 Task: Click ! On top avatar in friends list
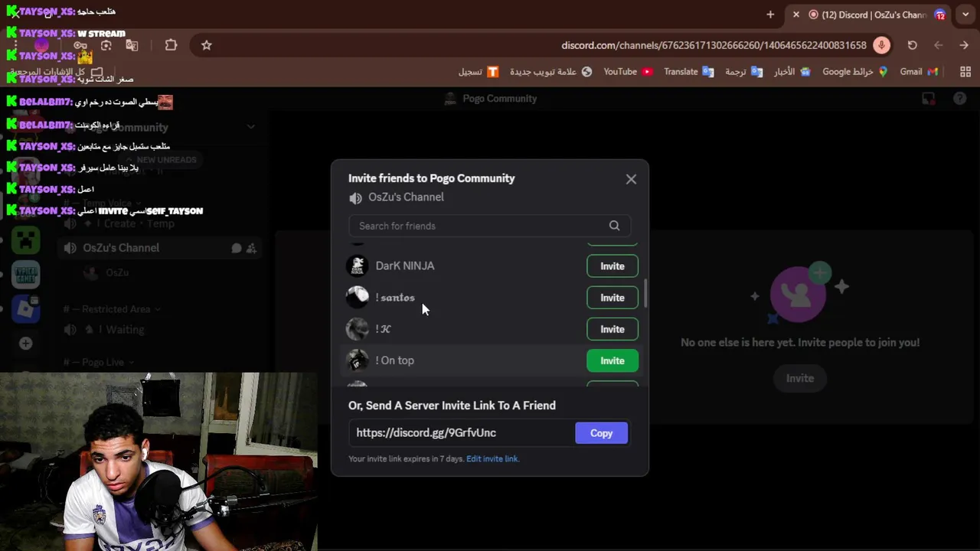click(358, 360)
